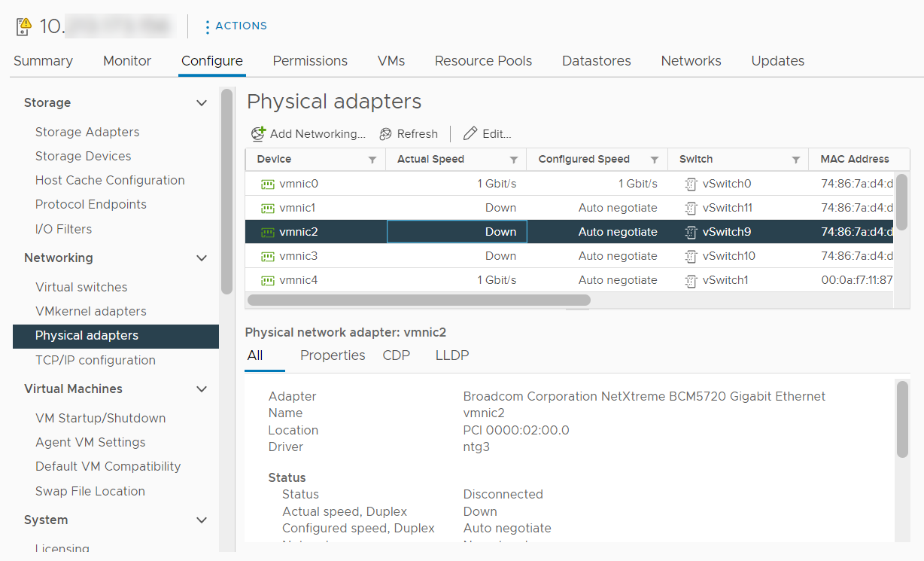Open Virtual switches in the sidebar
The image size is (924, 561).
pyautogui.click(x=81, y=287)
